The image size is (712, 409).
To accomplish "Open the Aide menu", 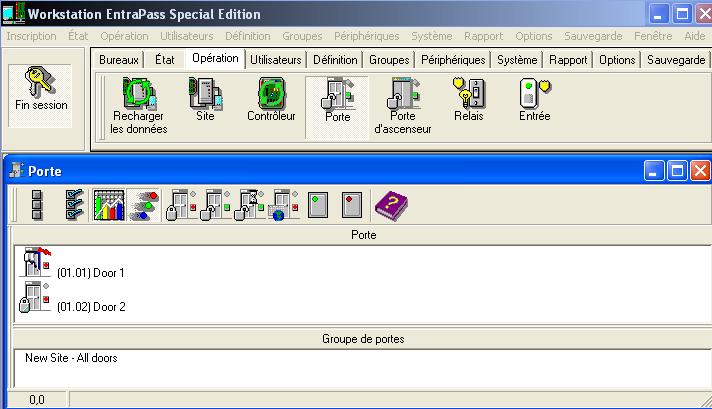I will click(694, 36).
